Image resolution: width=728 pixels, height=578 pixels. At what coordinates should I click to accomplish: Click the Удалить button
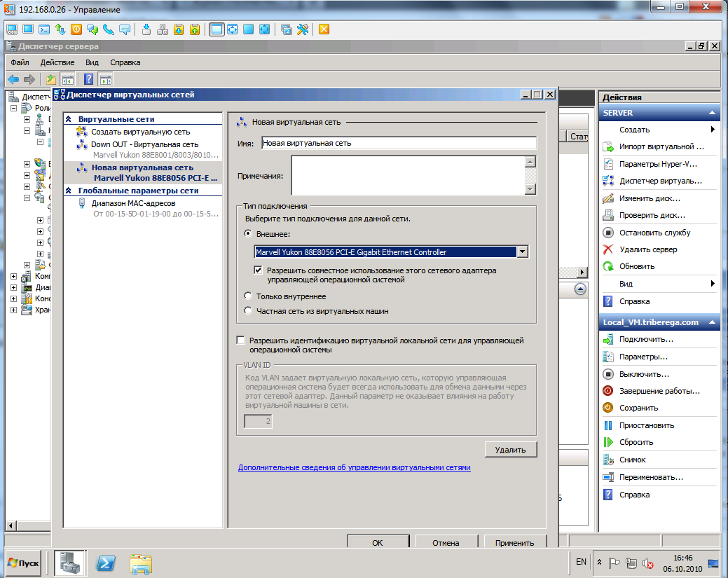tap(511, 449)
